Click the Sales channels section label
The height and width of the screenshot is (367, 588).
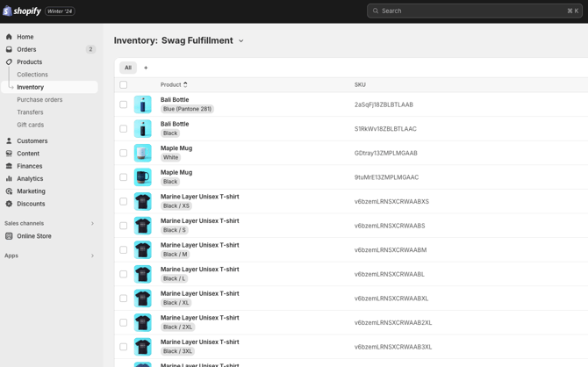[24, 223]
